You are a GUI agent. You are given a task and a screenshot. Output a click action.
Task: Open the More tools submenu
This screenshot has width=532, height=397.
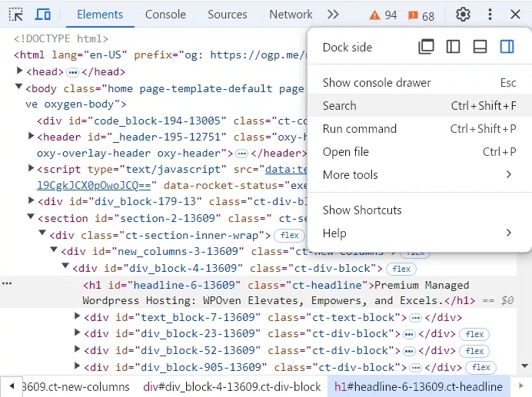[x=419, y=175]
